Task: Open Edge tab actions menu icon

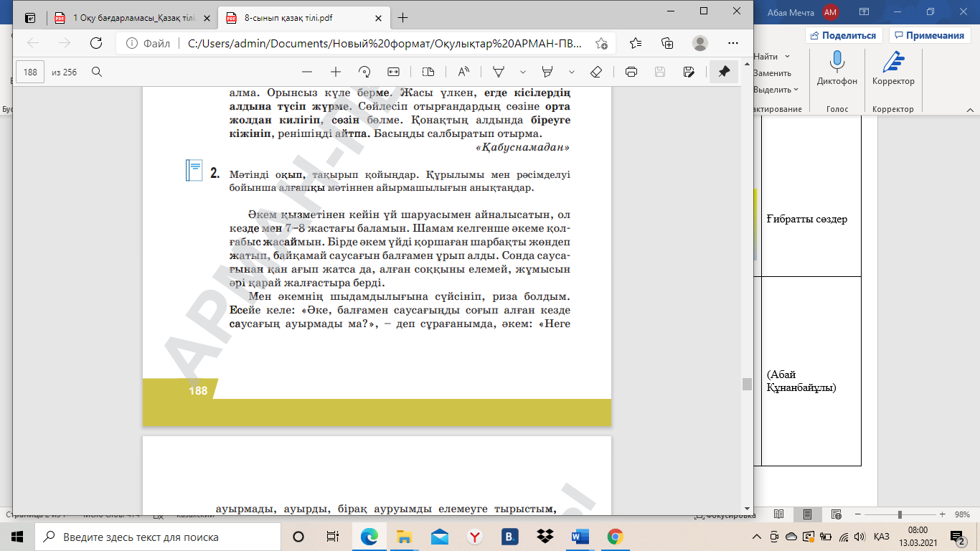Action: (x=30, y=18)
